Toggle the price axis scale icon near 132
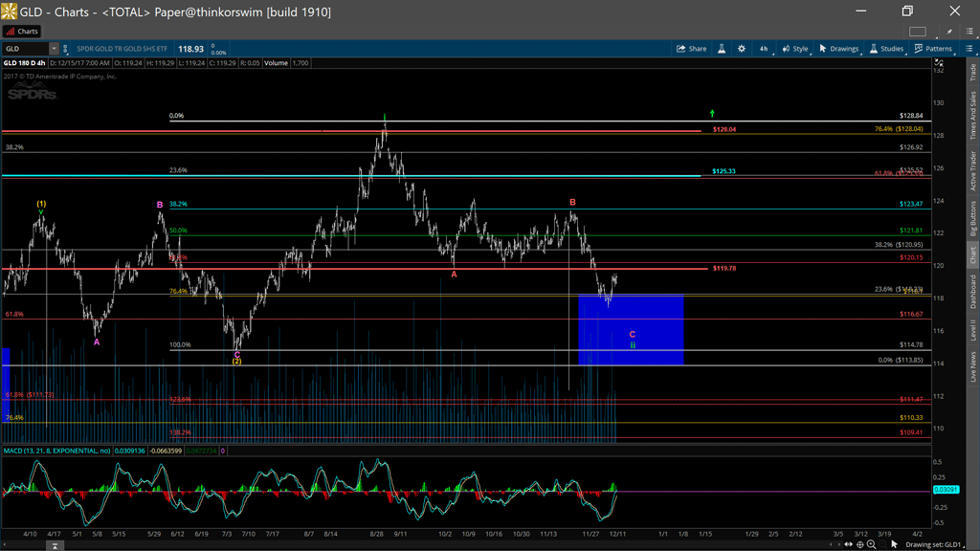 tap(938, 64)
